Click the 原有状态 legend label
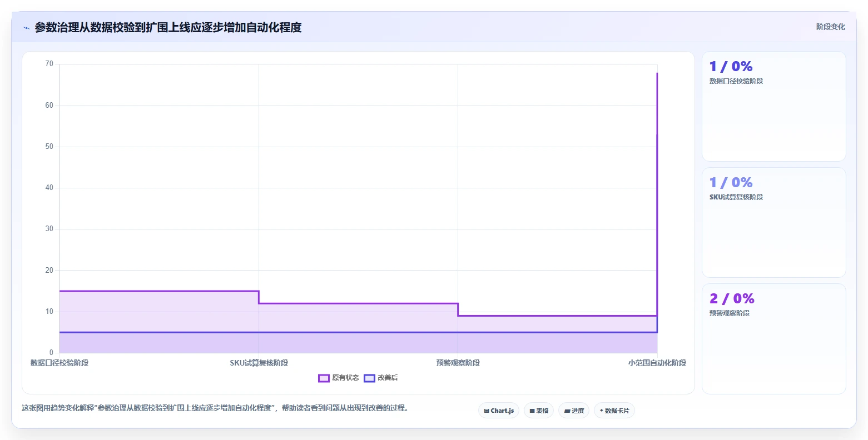868x440 pixels. pos(345,378)
